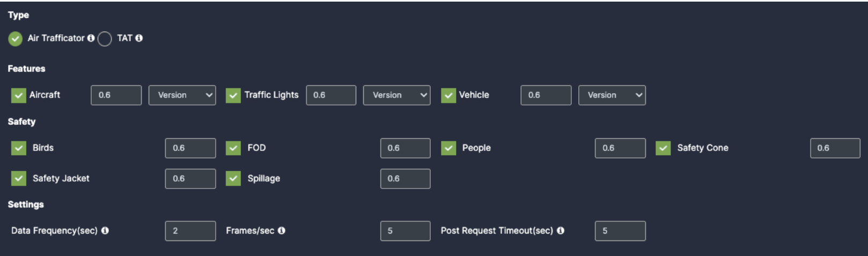Click the Safety Jacket threshold field

(190, 179)
